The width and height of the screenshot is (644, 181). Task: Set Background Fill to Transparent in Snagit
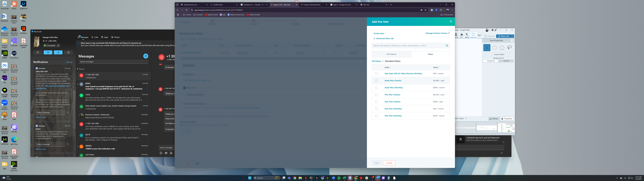click(491, 61)
